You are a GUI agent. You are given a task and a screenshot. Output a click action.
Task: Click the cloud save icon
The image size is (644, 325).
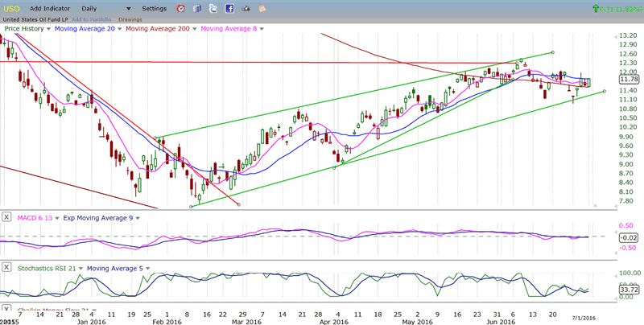tap(245, 8)
